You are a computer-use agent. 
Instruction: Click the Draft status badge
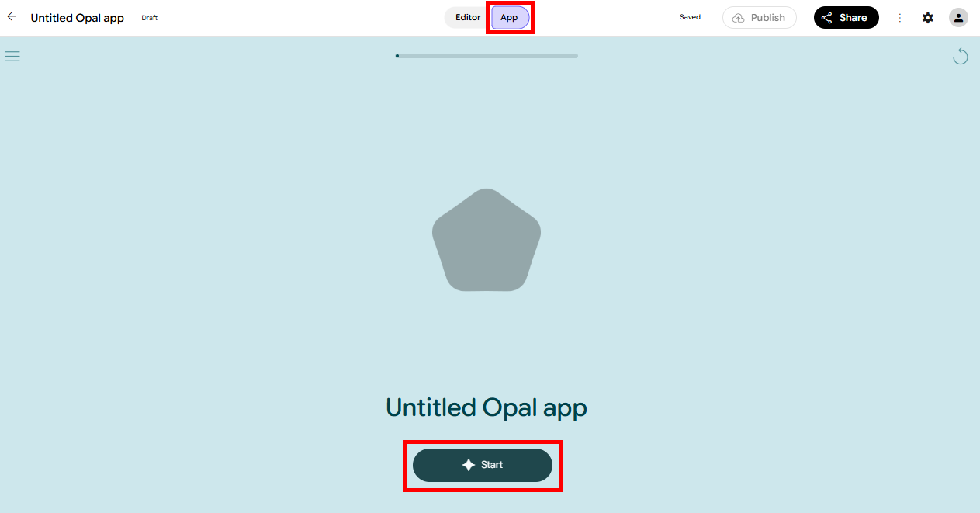point(150,18)
